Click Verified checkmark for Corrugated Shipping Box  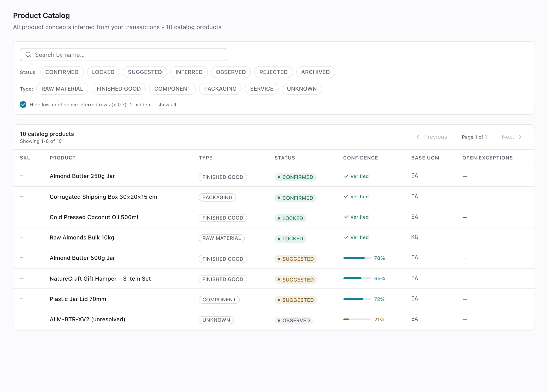click(346, 196)
